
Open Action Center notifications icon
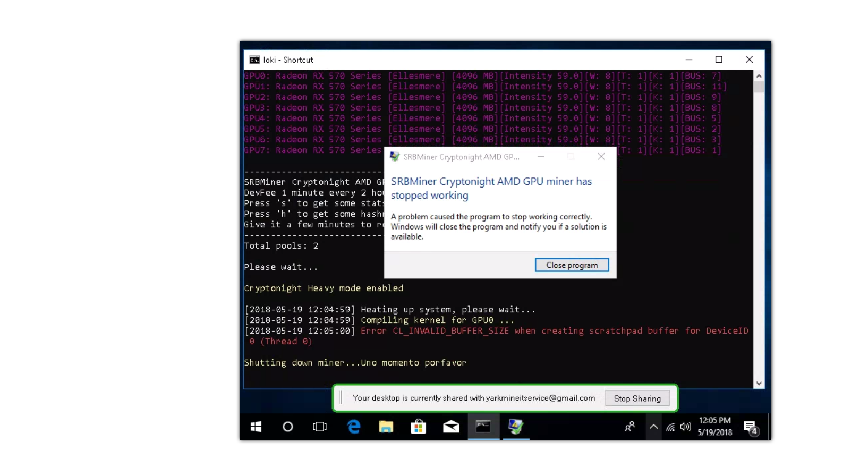751,427
